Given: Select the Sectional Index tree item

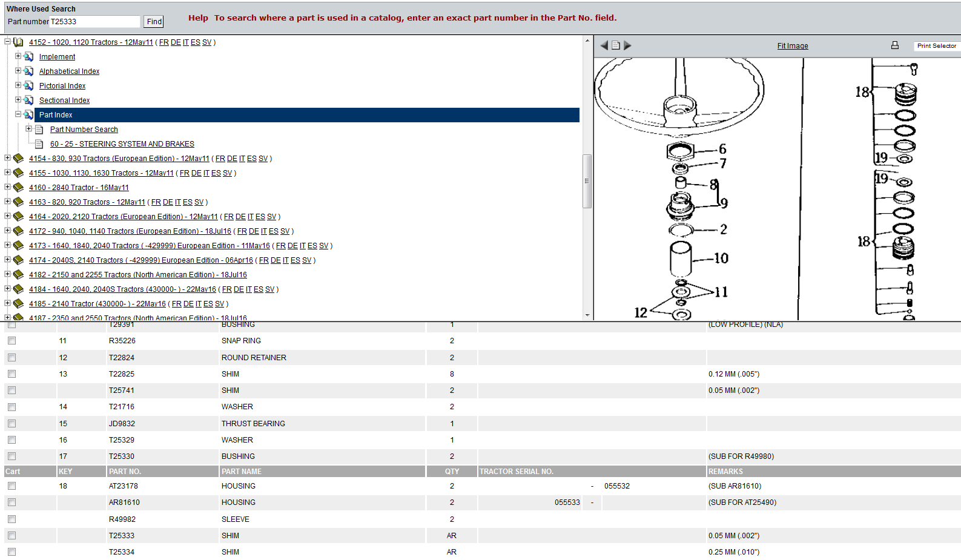Looking at the screenshot, I should [x=64, y=100].
